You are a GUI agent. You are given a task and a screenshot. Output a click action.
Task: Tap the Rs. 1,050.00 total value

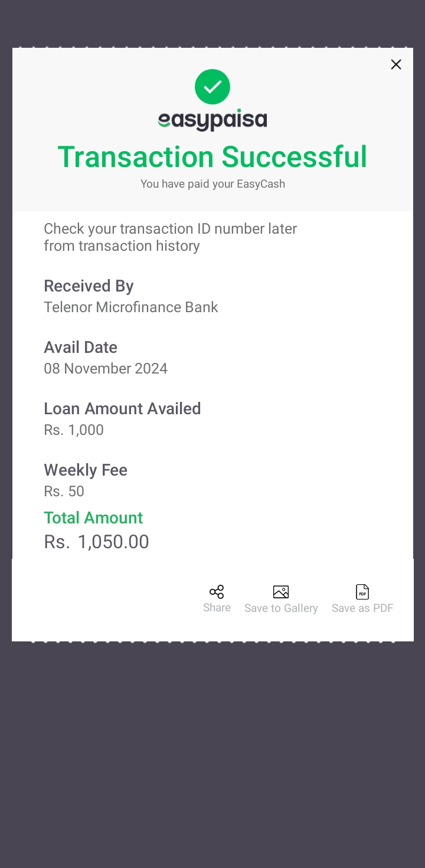(x=96, y=542)
